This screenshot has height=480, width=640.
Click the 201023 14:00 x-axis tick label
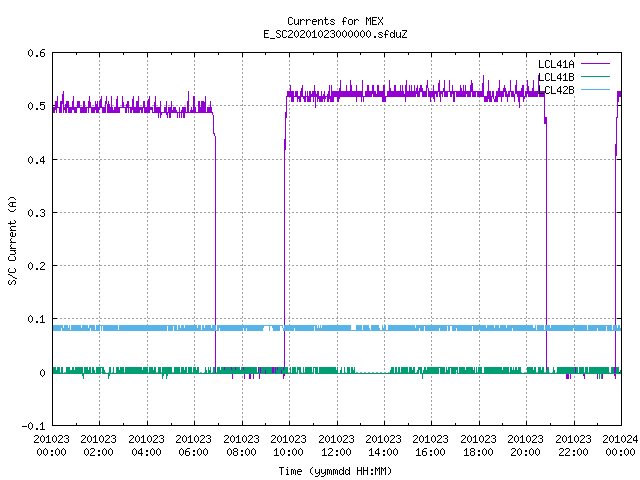pyautogui.click(x=383, y=445)
